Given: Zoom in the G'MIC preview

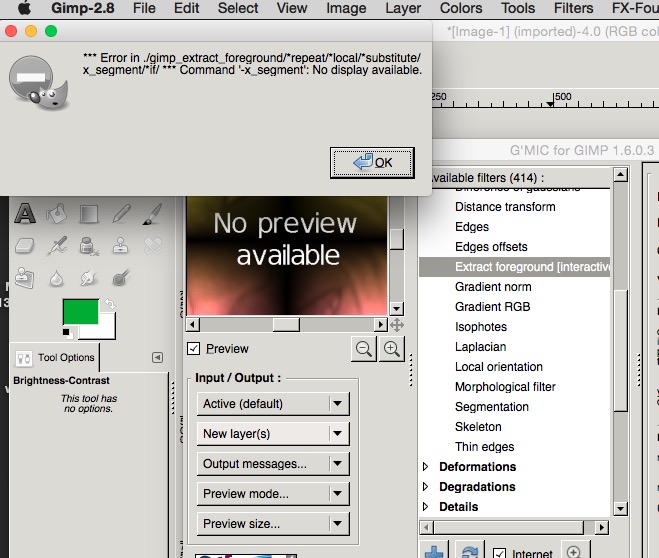Looking at the screenshot, I should [392, 349].
